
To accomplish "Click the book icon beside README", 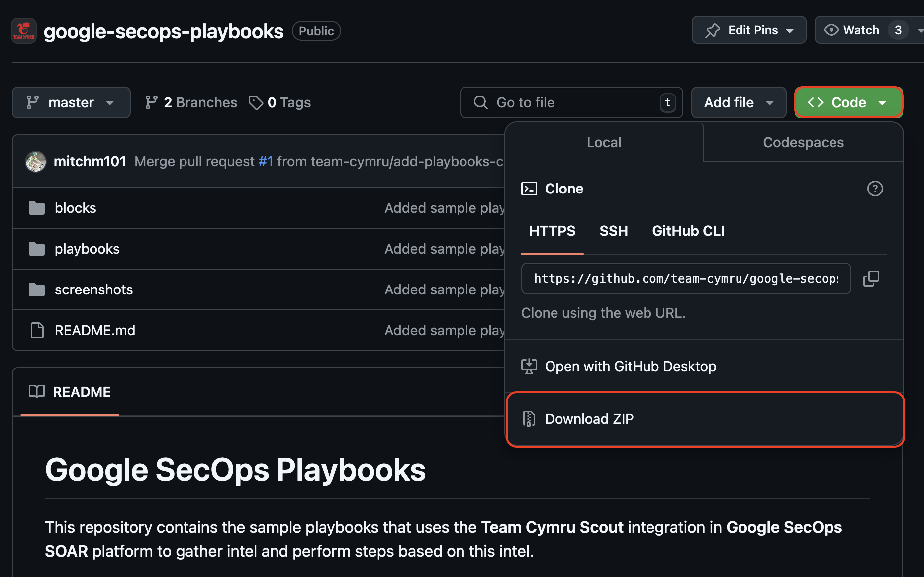I will click(x=37, y=392).
